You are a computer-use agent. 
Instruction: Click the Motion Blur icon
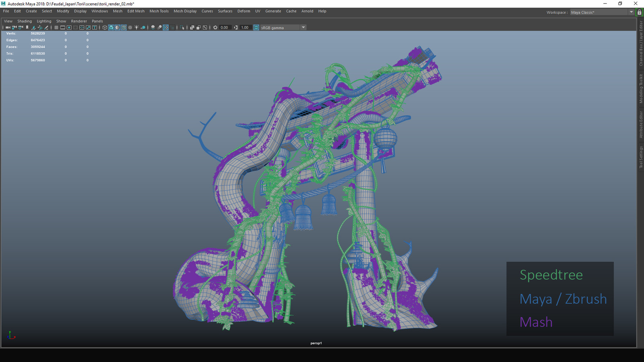(x=159, y=27)
